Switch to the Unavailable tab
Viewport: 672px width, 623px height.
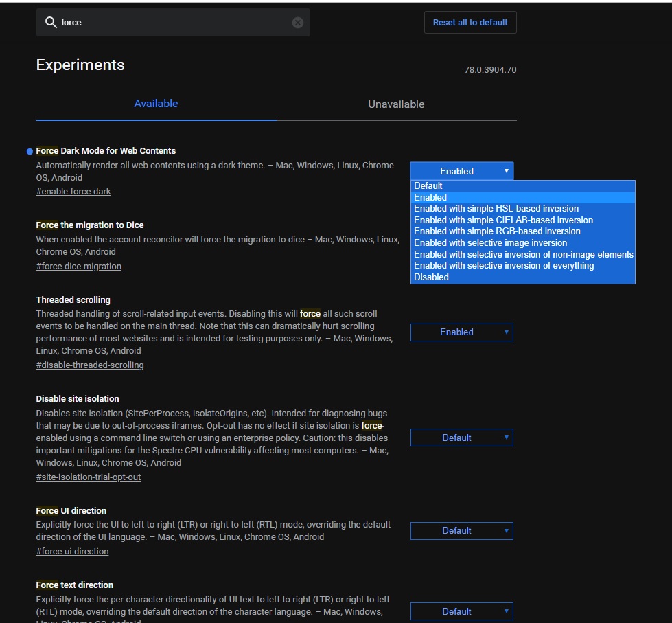point(396,104)
